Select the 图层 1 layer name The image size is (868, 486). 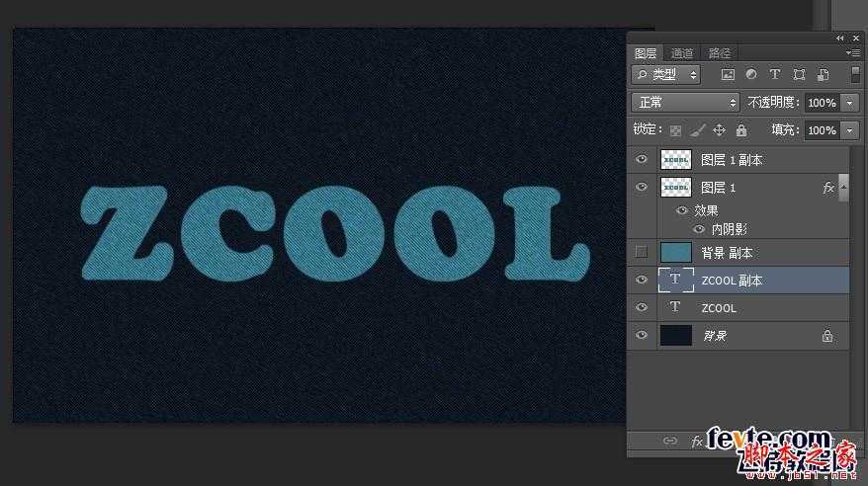pos(719,188)
